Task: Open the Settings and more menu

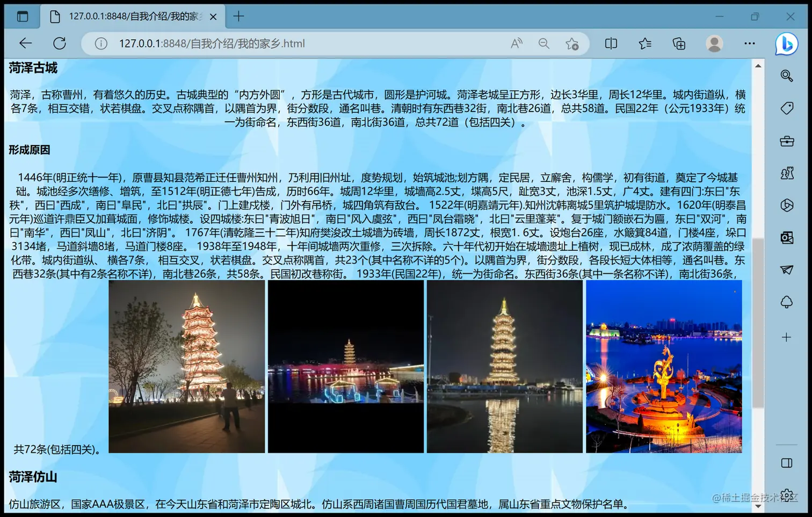Action: coord(750,43)
